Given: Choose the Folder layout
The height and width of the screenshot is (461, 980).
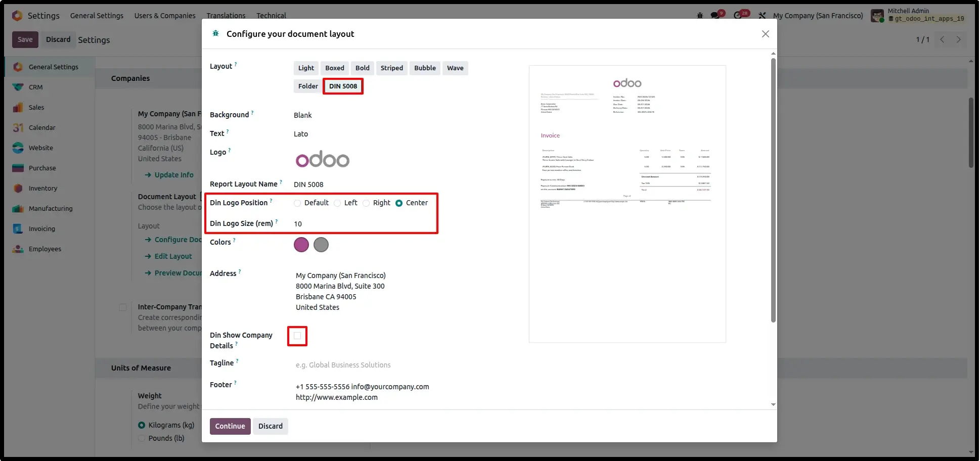Looking at the screenshot, I should coord(308,86).
